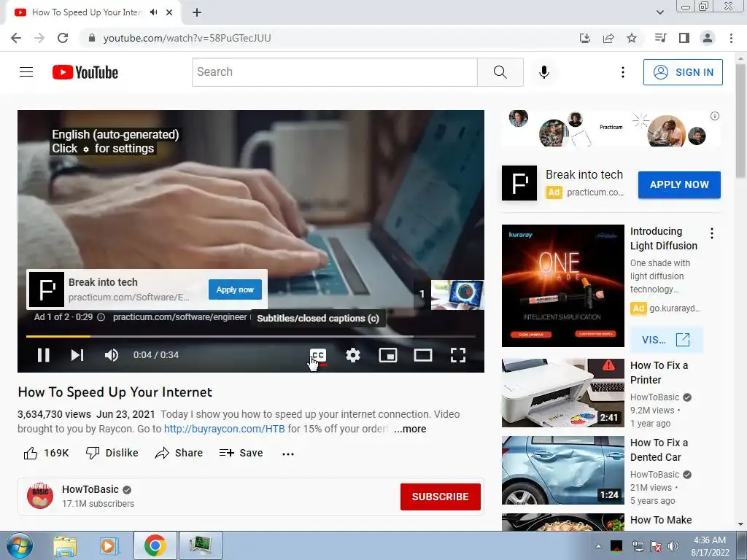This screenshot has height=560, width=747.
Task: Open buyraycon.com/HTB link
Action: tap(225, 429)
